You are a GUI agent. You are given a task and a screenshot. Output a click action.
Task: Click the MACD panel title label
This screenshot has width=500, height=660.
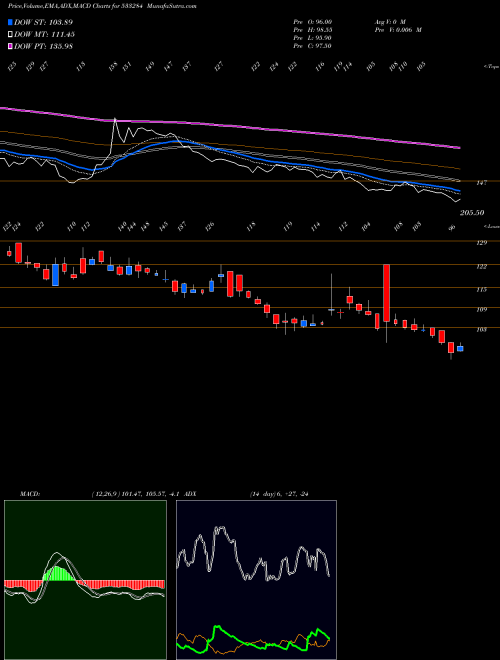(x=30, y=494)
